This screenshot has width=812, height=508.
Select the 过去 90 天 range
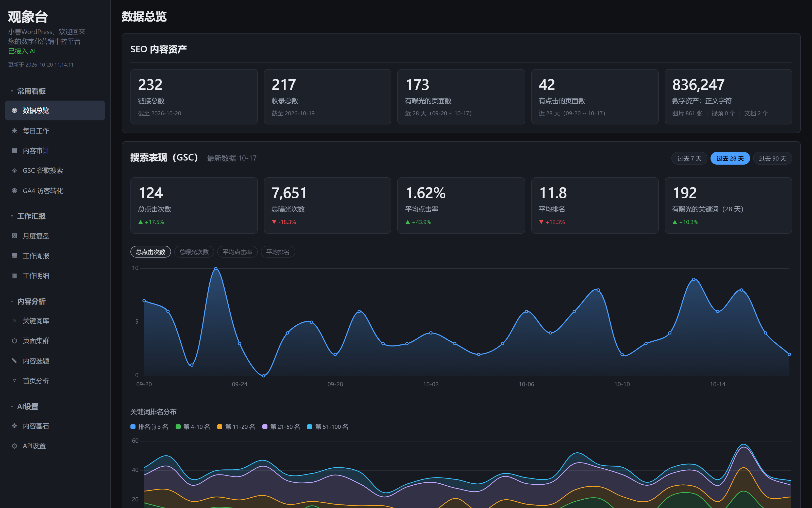(772, 158)
